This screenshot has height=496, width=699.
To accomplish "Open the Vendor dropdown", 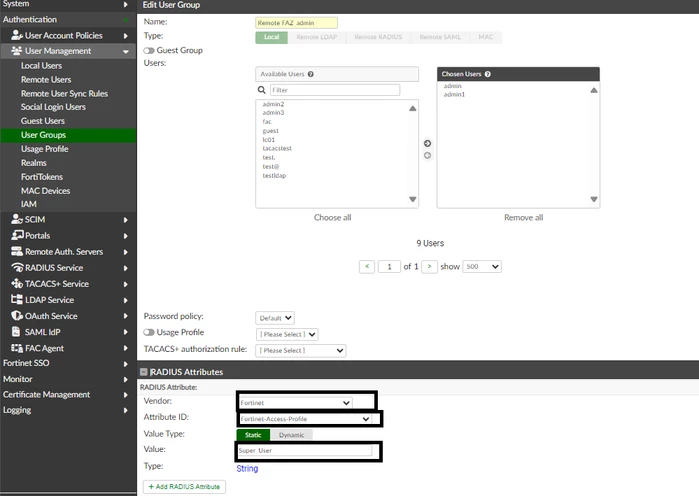I will 295,402.
